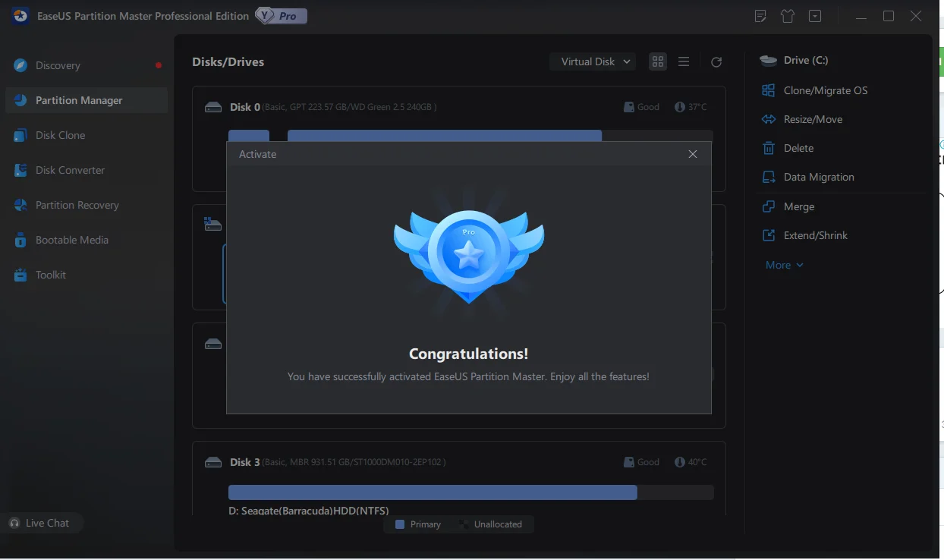
Task: Click the Drive (C:) panel heading
Action: pyautogui.click(x=806, y=60)
